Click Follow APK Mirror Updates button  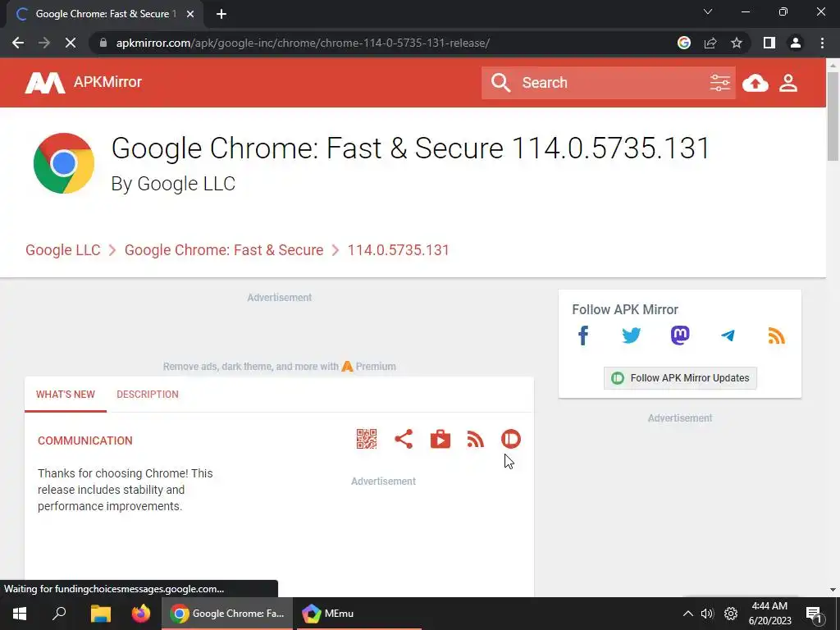(x=680, y=378)
